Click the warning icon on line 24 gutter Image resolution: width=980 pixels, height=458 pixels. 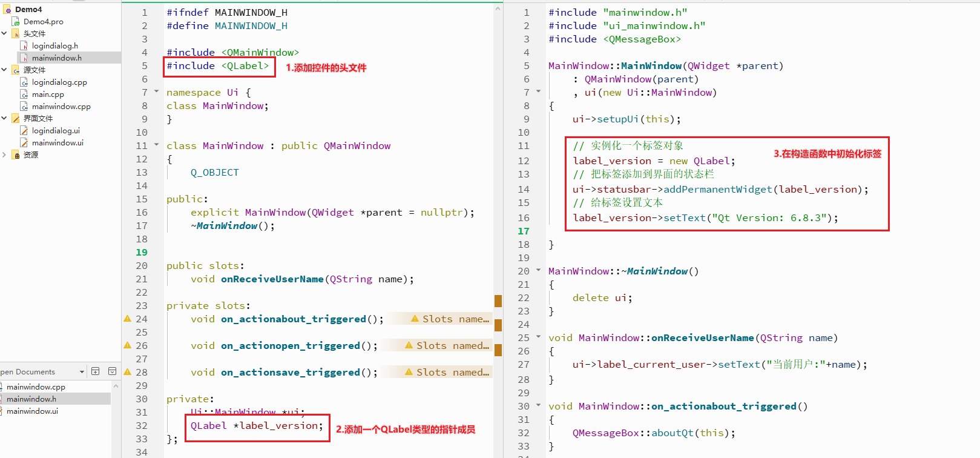click(x=127, y=319)
